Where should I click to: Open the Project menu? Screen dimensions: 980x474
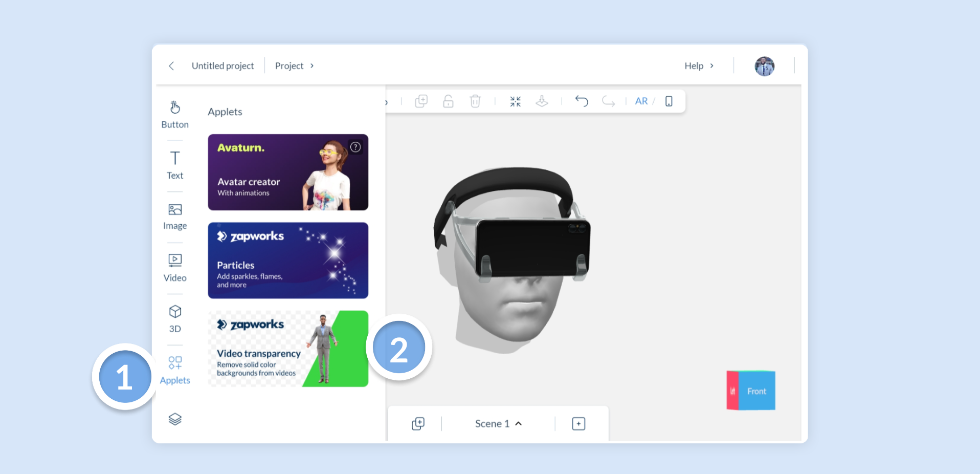click(x=295, y=66)
